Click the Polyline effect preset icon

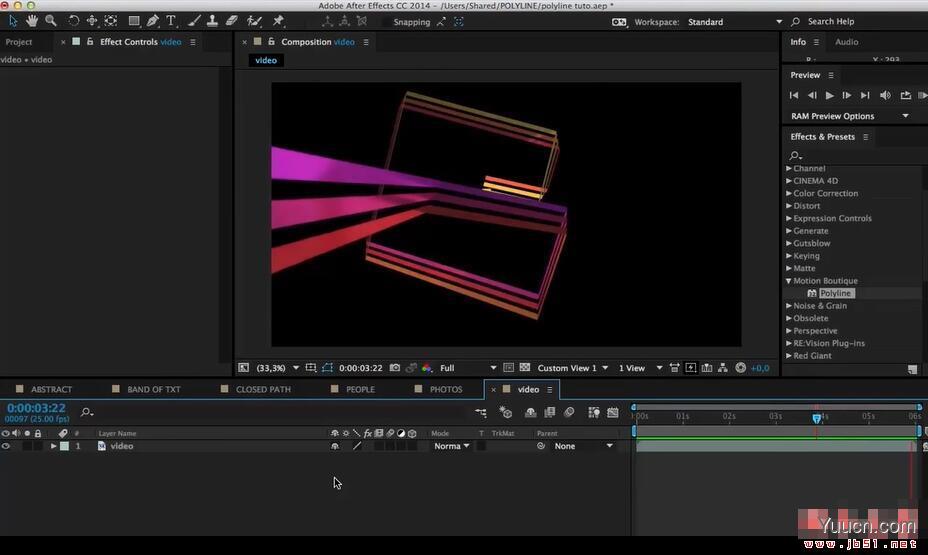tap(812, 293)
